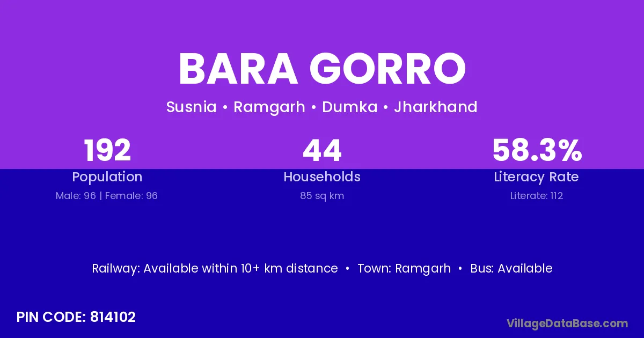Open Ramgarh in the subtitle breadcrumb
644x338 pixels.
coord(269,107)
